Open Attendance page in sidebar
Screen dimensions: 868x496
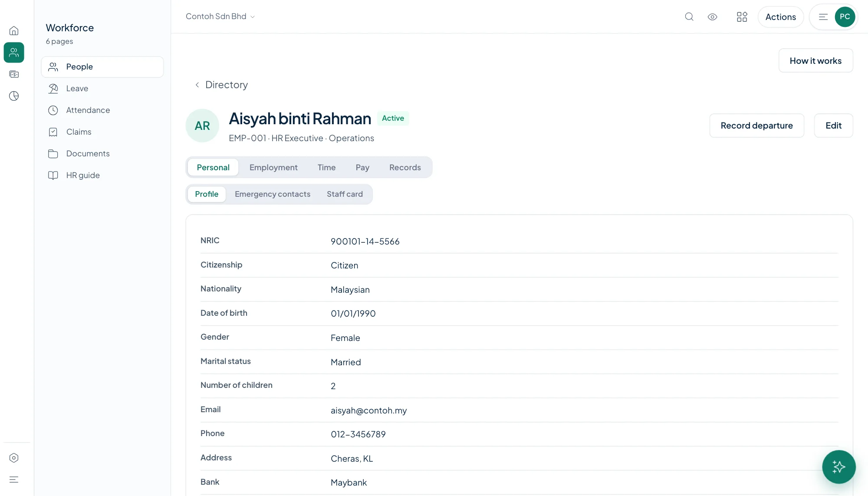pyautogui.click(x=102, y=110)
